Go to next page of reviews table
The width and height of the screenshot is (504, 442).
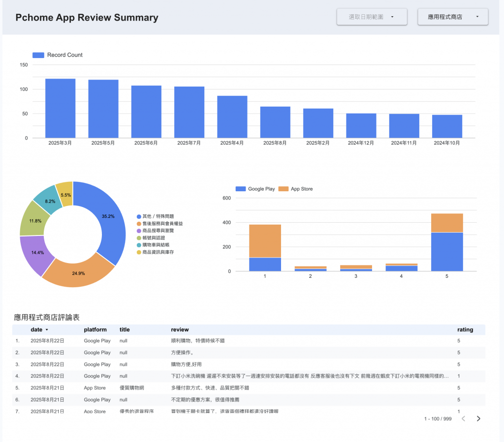478,418
